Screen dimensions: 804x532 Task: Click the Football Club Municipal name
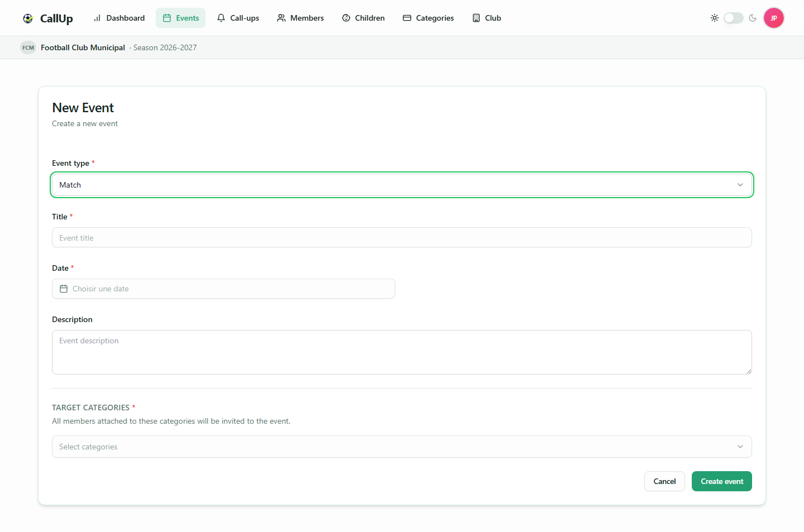tap(83, 47)
